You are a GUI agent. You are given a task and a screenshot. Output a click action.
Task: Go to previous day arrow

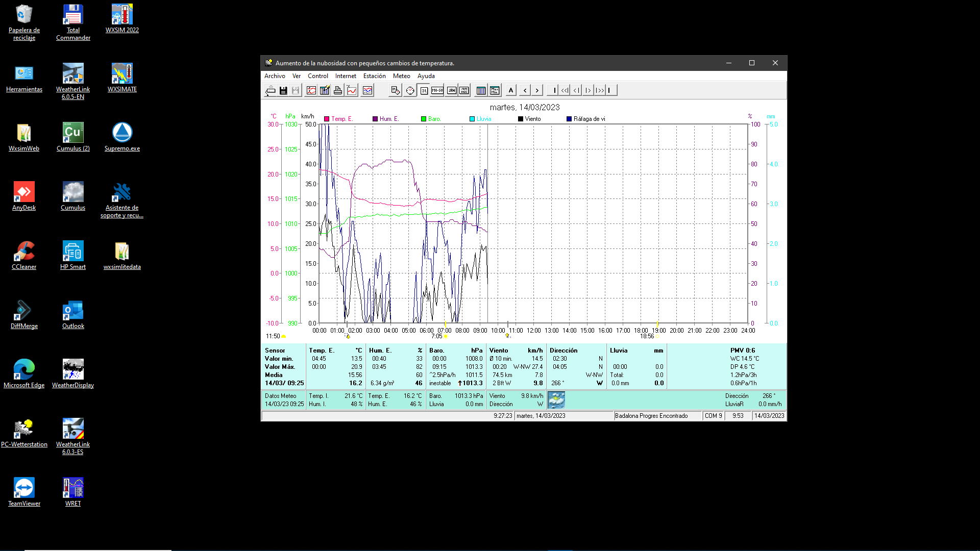tap(525, 90)
